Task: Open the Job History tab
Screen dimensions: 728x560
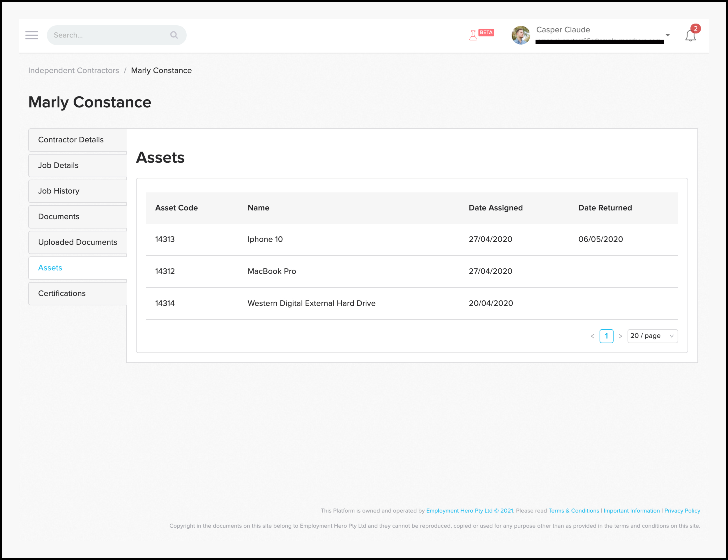Action: coord(59,191)
